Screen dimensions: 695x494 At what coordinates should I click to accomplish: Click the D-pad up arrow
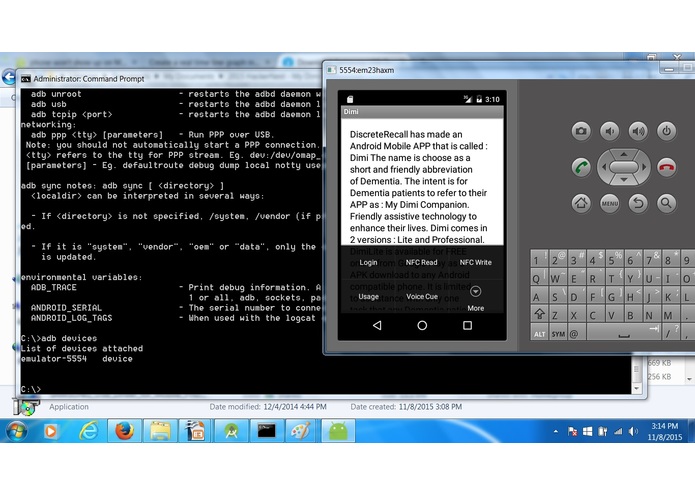coord(624,154)
